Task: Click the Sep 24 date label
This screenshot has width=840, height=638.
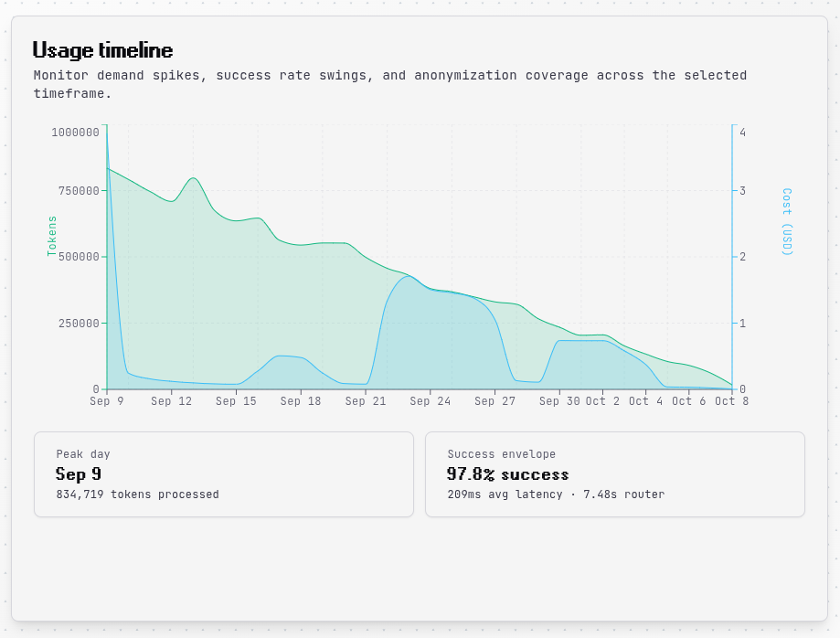Action: coord(431,401)
